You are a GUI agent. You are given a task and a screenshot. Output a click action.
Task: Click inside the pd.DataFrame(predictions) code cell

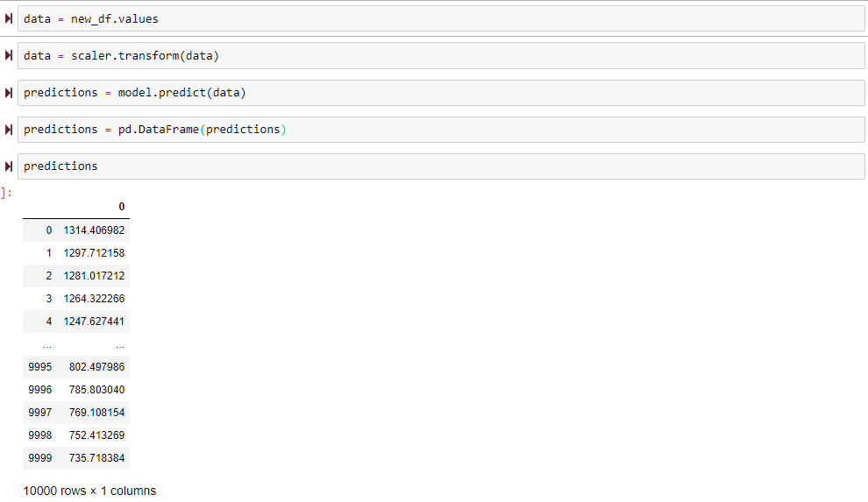438,130
